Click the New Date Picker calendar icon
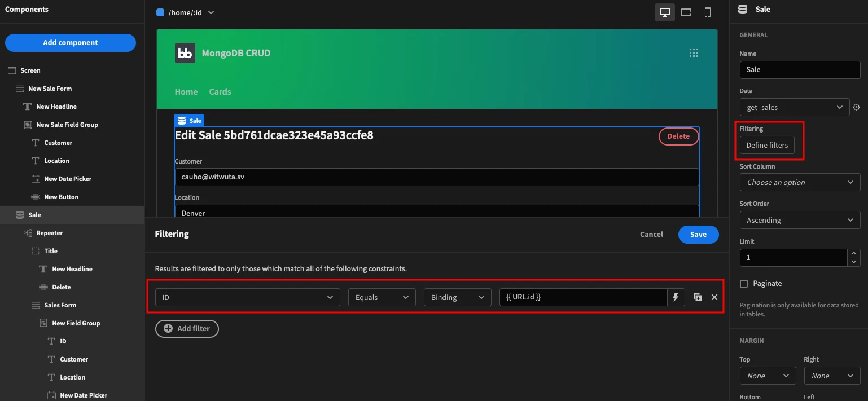 (36, 179)
